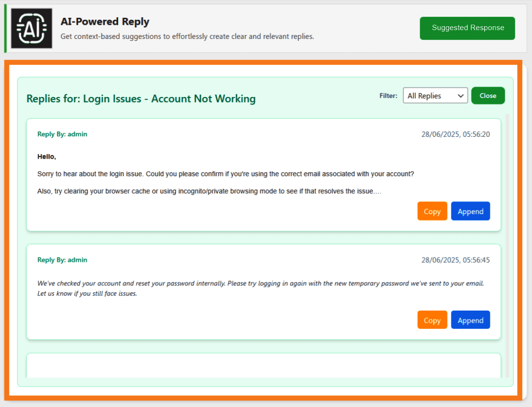Select the 'Hello,' greeting in first reply
Screen dimensions: 532x407
[47, 157]
